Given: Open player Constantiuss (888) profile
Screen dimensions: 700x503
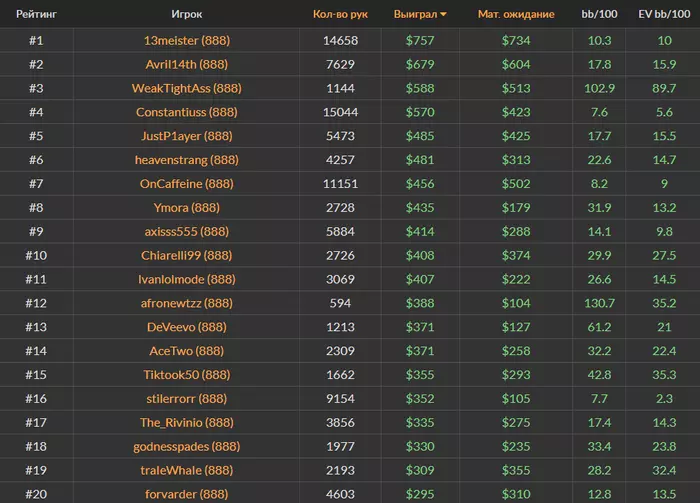Looking at the screenshot, I should pos(187,112).
